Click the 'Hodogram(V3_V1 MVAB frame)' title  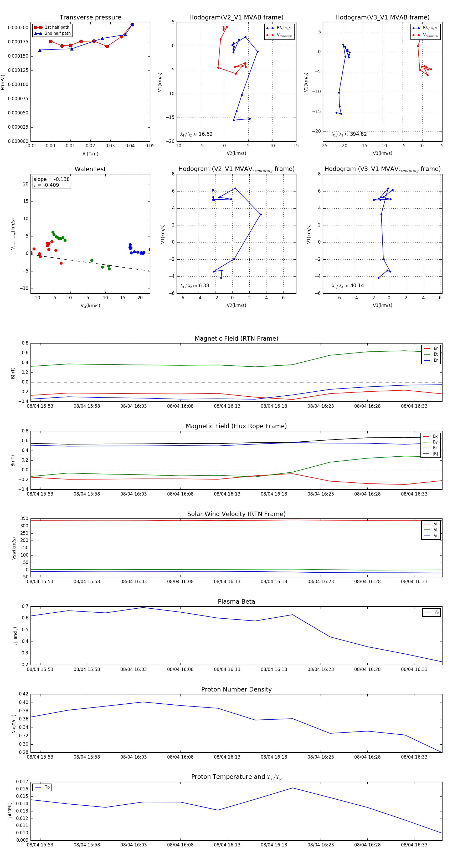pyautogui.click(x=382, y=17)
